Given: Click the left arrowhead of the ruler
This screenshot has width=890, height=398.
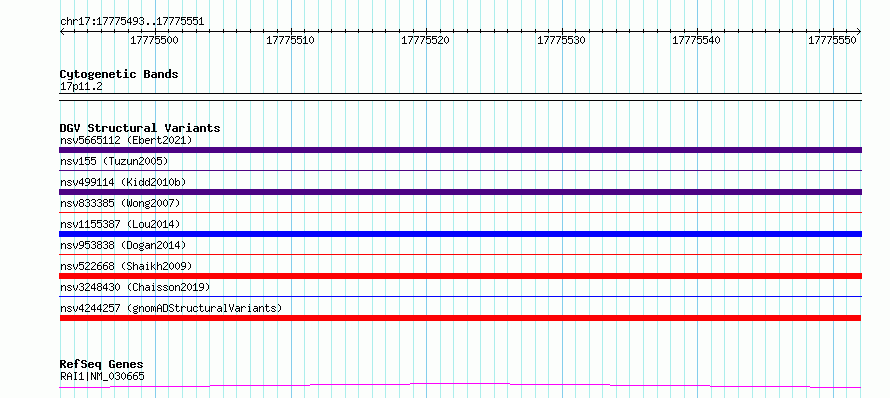Looking at the screenshot, I should tap(62, 31).
